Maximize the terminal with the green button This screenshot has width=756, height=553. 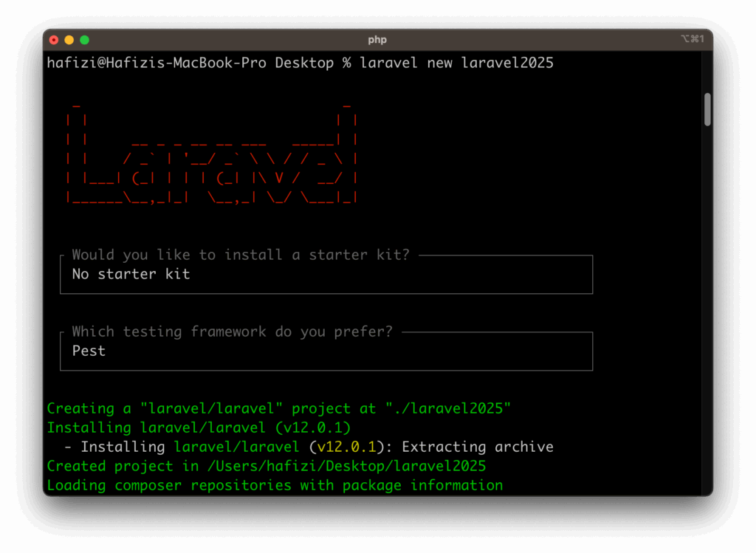84,40
